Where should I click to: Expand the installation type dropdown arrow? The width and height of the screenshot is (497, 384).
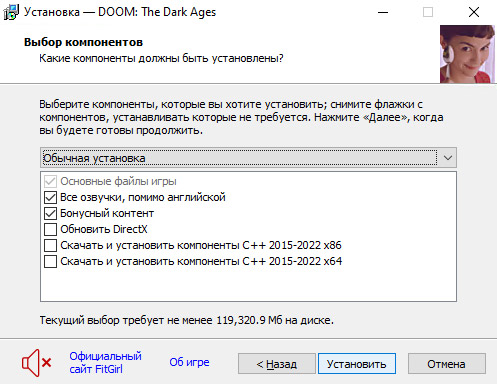coord(448,158)
